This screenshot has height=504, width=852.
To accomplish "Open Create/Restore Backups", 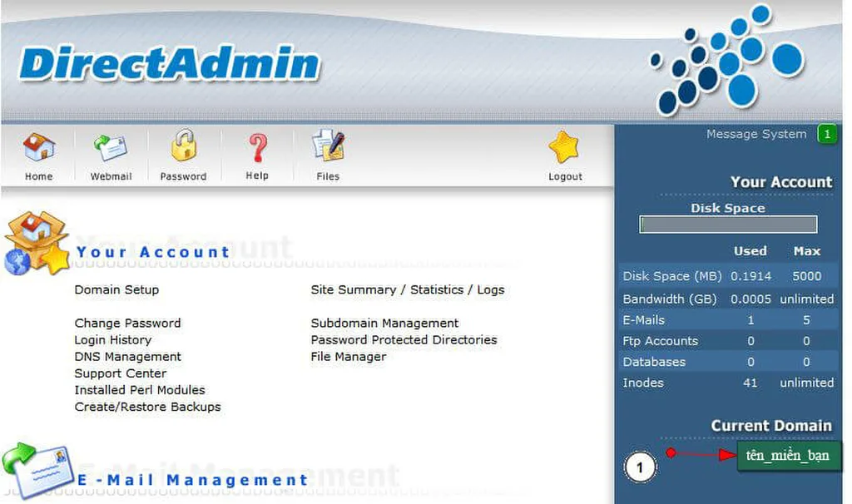I will (x=148, y=407).
